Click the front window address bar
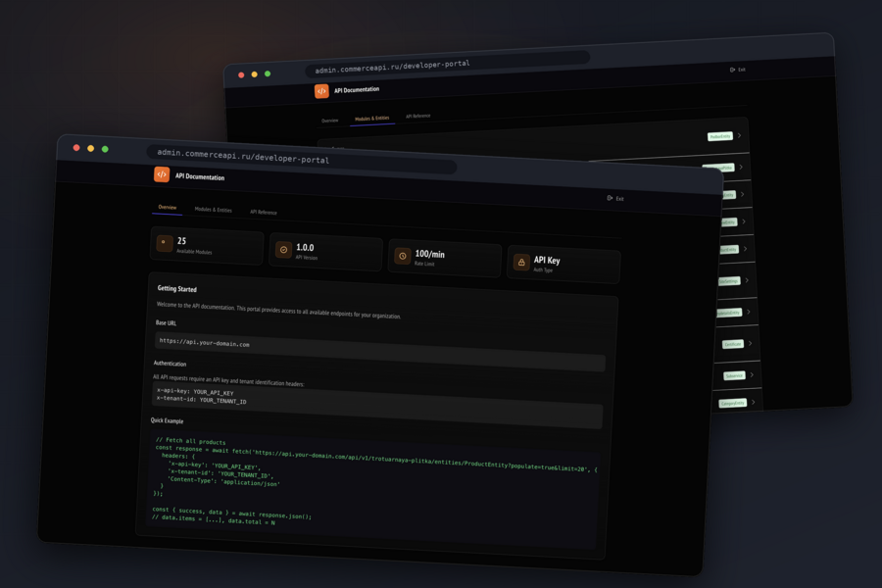This screenshot has height=588, width=882. coord(302,159)
